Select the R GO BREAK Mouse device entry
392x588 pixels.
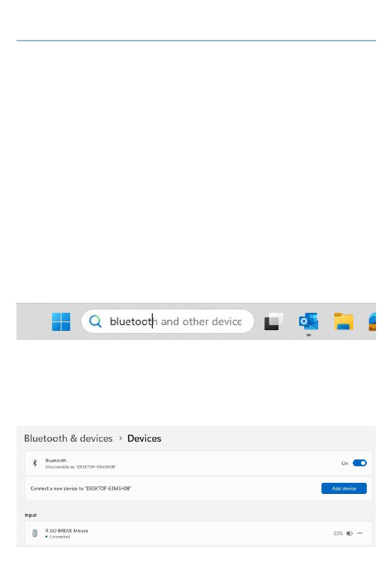[198, 533]
